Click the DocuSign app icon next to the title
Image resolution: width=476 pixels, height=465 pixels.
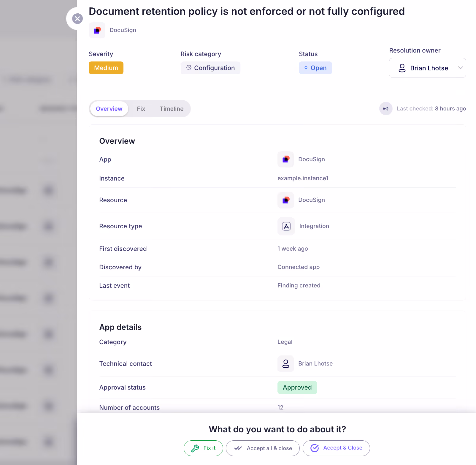[97, 30]
